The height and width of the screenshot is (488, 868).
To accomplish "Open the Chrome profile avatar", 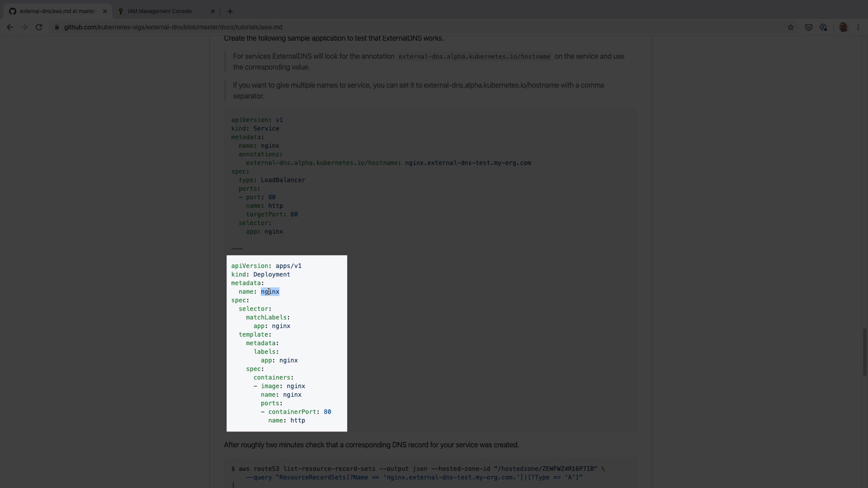I will [x=843, y=27].
